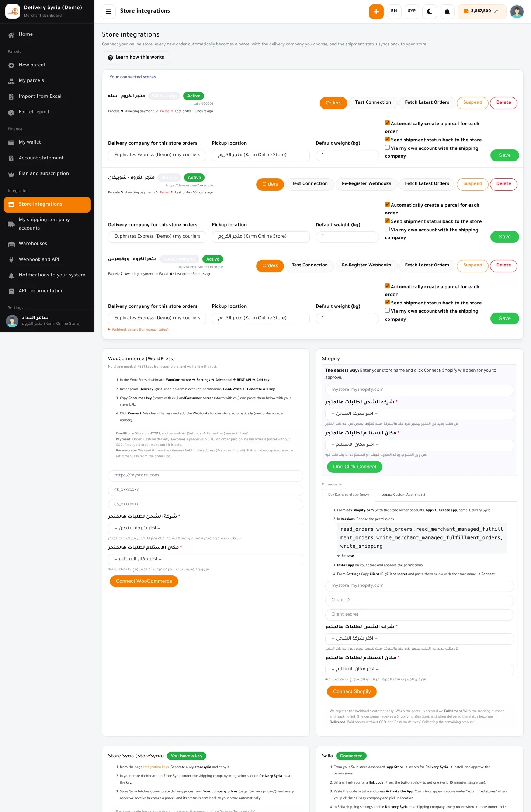Click the Home icon in sidebar

[11, 35]
